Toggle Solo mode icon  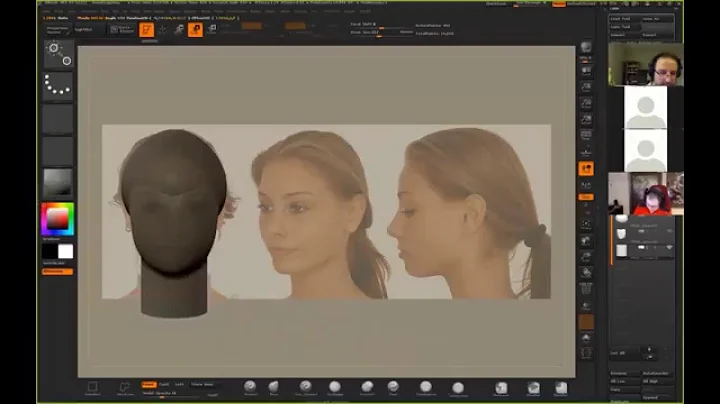click(586, 339)
